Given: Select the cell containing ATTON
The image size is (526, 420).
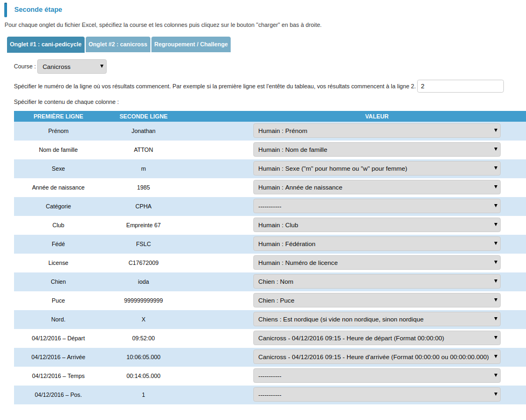Looking at the screenshot, I should [143, 150].
